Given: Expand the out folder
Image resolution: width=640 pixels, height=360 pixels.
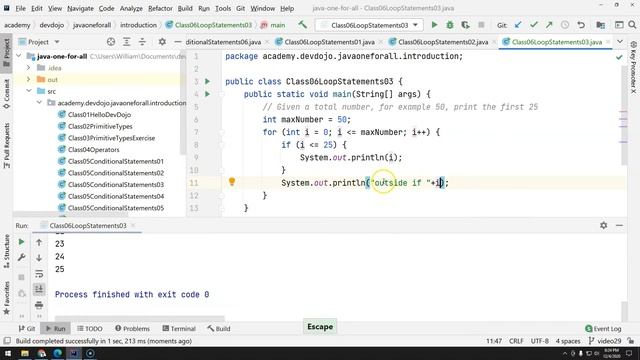Looking at the screenshot, I should point(29,79).
